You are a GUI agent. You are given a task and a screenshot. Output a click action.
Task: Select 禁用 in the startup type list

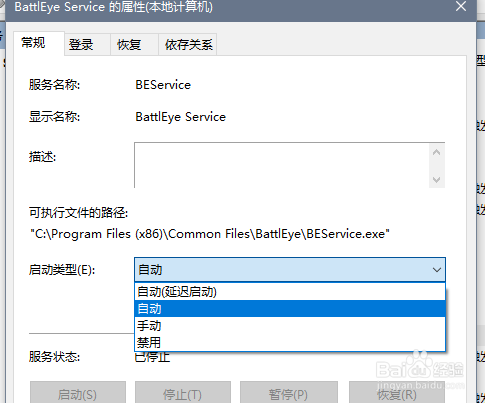pos(290,342)
